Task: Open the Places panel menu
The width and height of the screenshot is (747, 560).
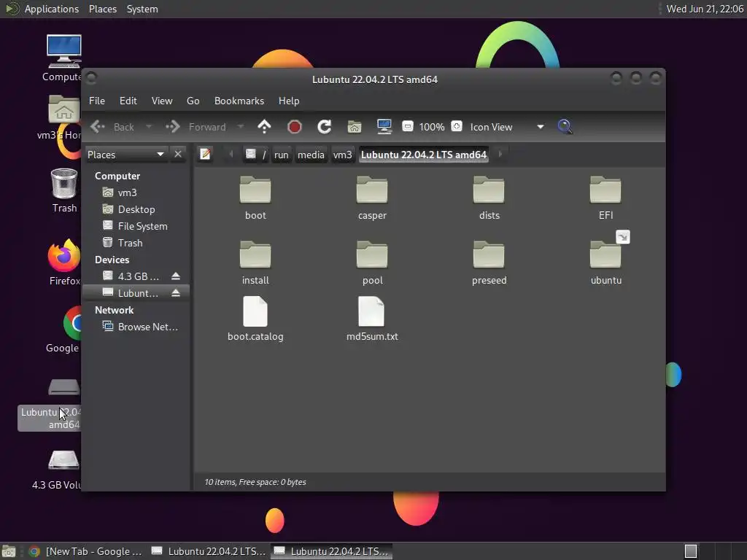Action: (x=103, y=9)
